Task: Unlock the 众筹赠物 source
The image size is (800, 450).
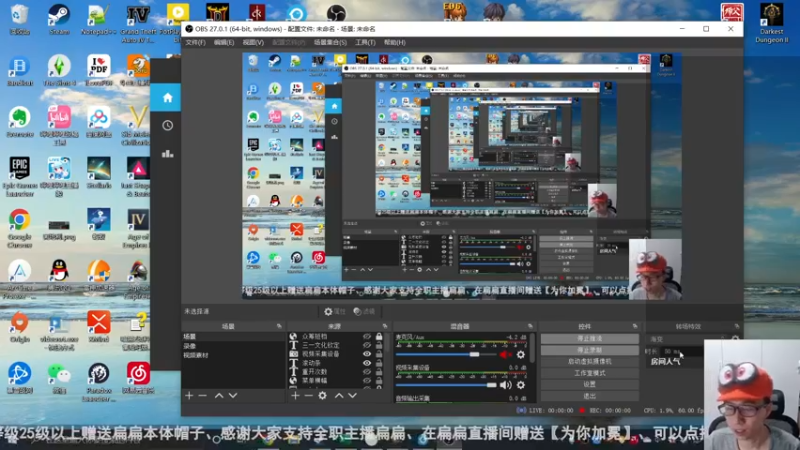Action: click(x=379, y=337)
